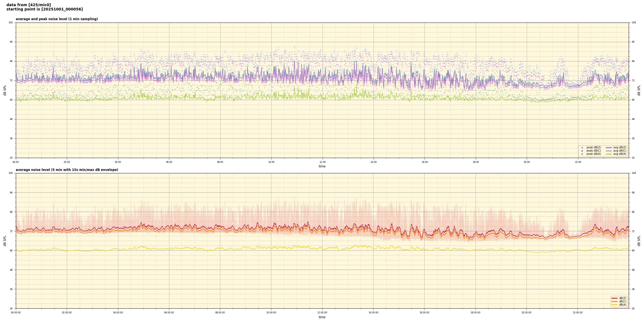Click the 'data from [425/mic0]' header text
Image resolution: width=644 pixels, height=322 pixels.
[28, 5]
